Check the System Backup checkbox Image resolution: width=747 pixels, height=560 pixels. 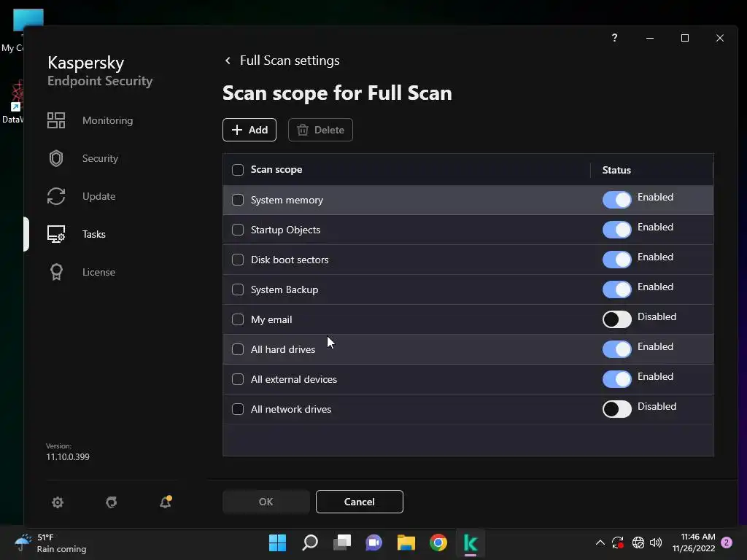click(238, 289)
